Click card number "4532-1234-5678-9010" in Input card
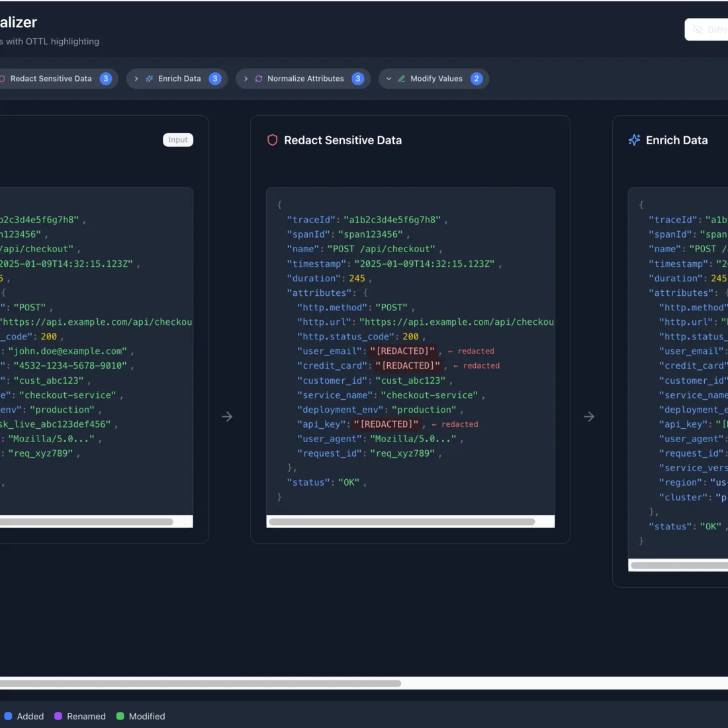 click(x=70, y=365)
